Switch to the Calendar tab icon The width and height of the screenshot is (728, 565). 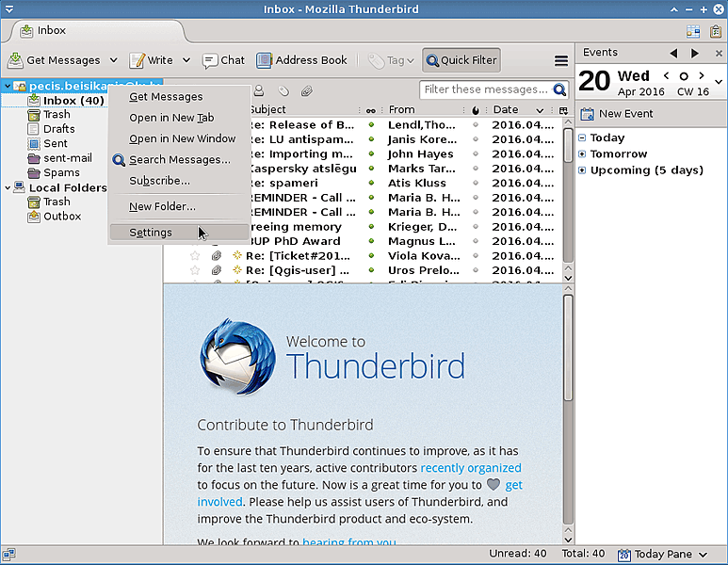[693, 31]
